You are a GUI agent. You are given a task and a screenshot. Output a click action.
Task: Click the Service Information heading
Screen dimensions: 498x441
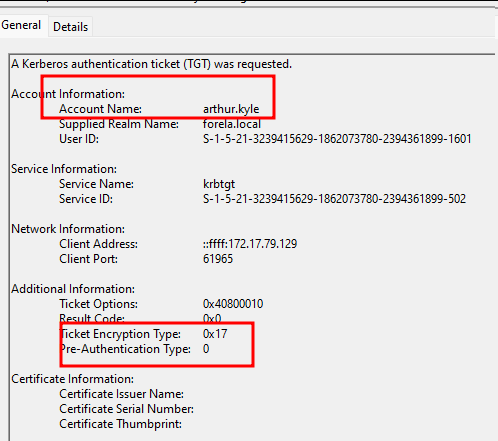[64, 169]
